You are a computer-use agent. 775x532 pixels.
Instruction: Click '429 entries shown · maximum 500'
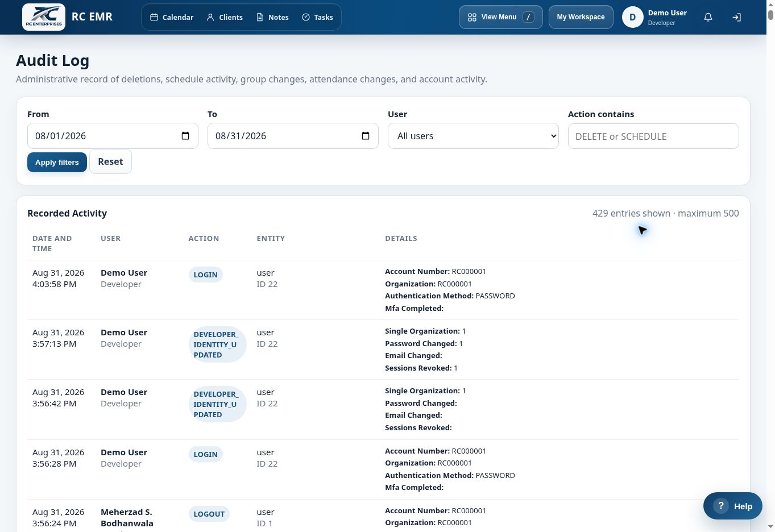pos(665,213)
